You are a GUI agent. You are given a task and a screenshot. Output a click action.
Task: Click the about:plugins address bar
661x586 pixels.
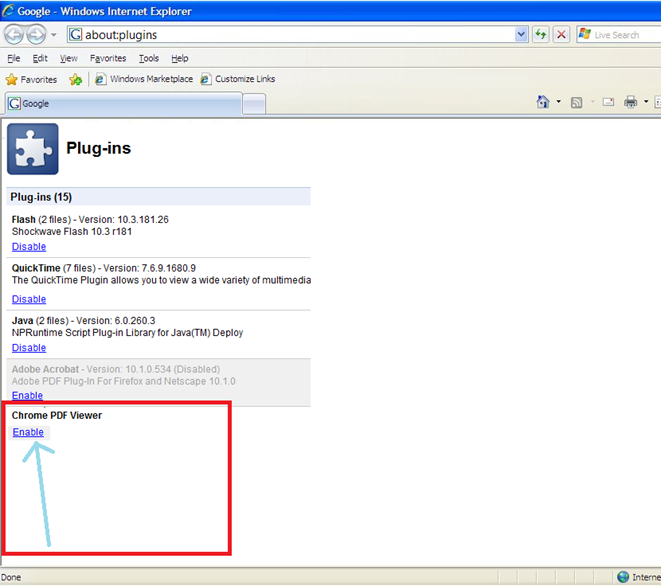pos(297,35)
